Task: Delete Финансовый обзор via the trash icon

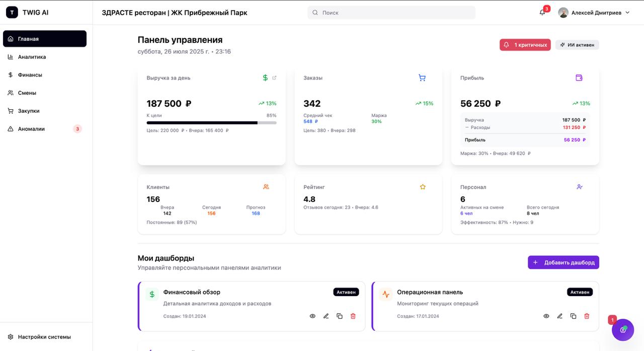Action: click(x=353, y=316)
